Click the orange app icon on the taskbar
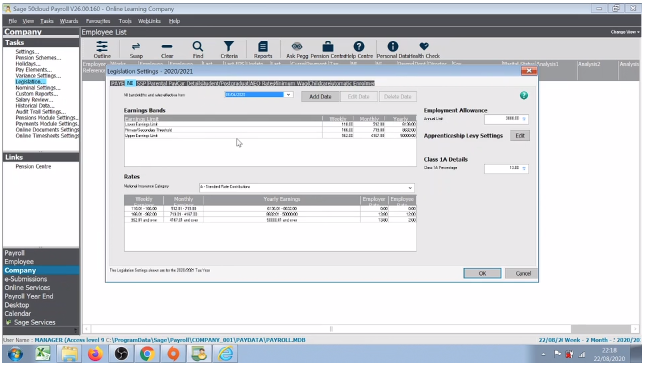 [x=173, y=354]
